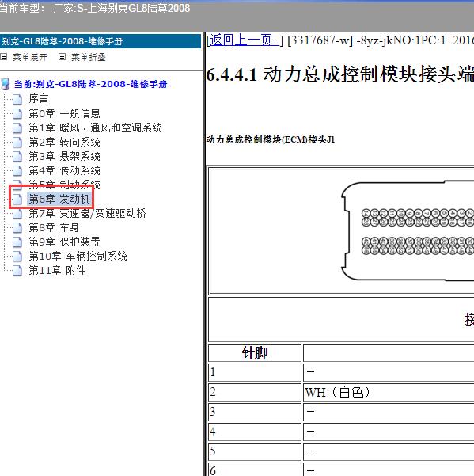Click the page icon beside 第3章 悬架系统
Screen dimensions: 474x476
17,157
